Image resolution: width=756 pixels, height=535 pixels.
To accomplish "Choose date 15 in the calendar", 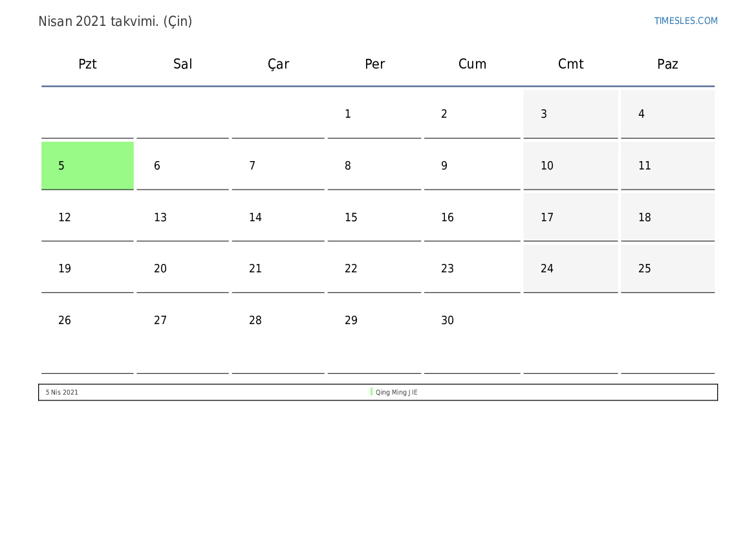I will pyautogui.click(x=351, y=217).
